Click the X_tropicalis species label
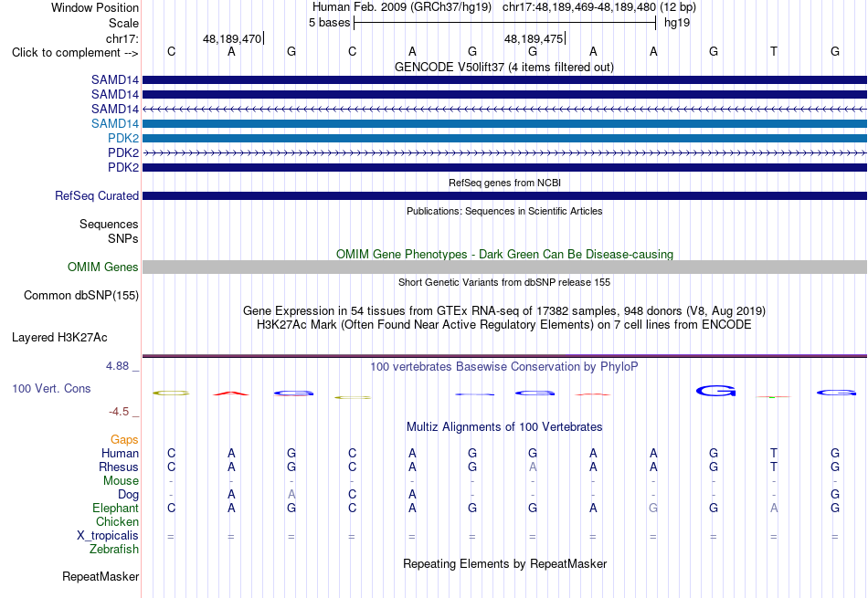 (108, 536)
